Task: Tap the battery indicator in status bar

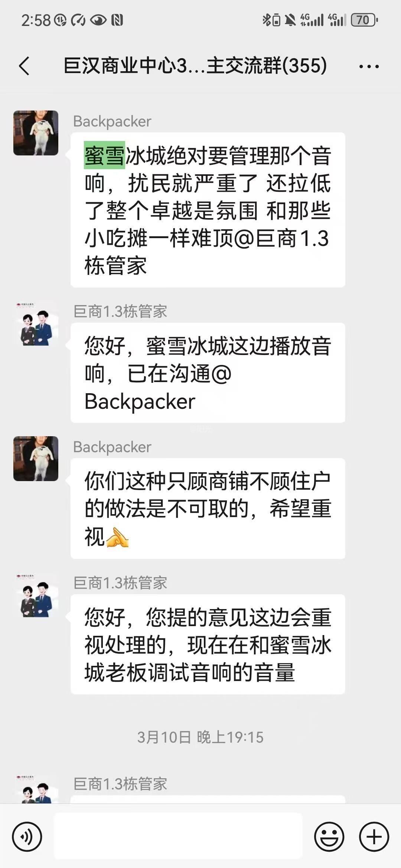Action: pos(364,20)
